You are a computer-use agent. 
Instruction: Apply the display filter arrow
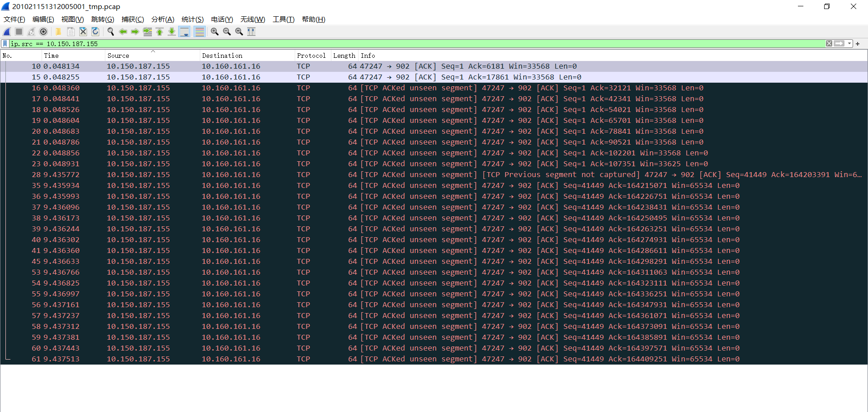840,44
